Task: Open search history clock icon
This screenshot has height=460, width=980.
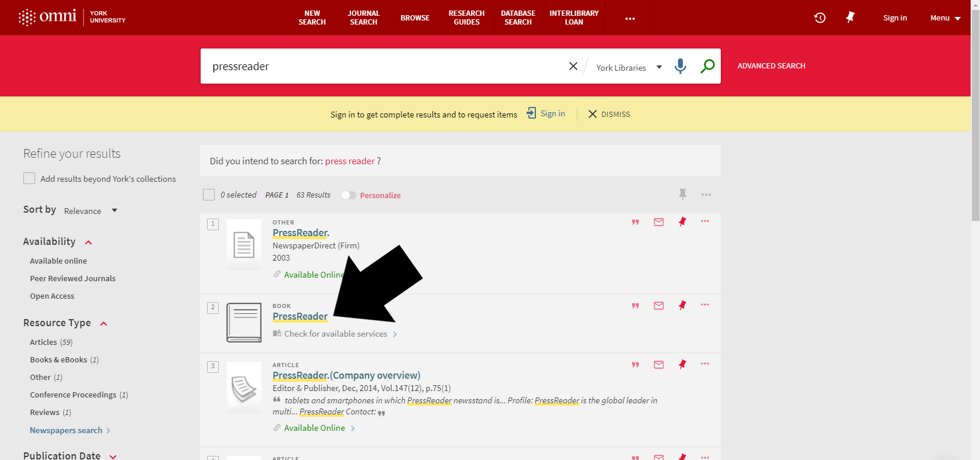Action: (x=820, y=18)
